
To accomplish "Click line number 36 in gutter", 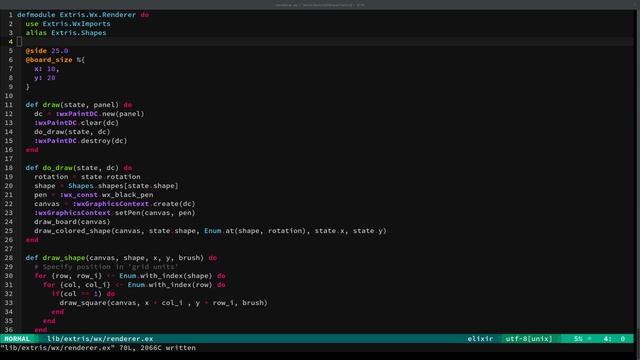I will 9,330.
